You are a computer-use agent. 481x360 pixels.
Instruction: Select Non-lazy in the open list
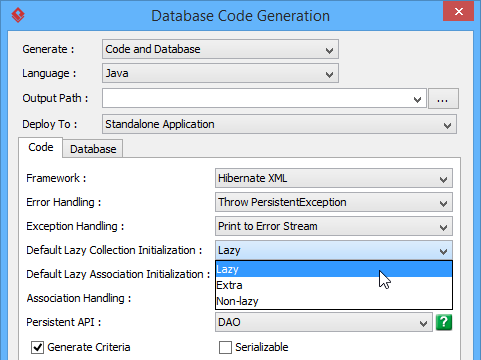tap(334, 301)
